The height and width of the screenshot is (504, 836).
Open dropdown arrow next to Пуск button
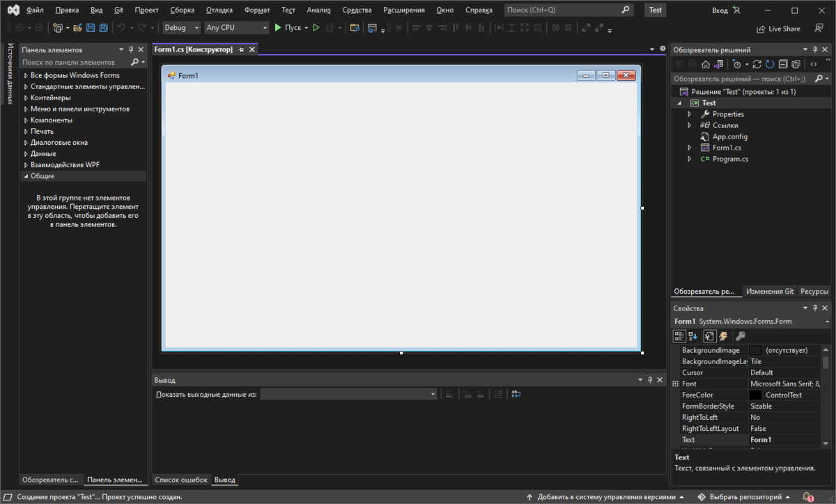[306, 28]
